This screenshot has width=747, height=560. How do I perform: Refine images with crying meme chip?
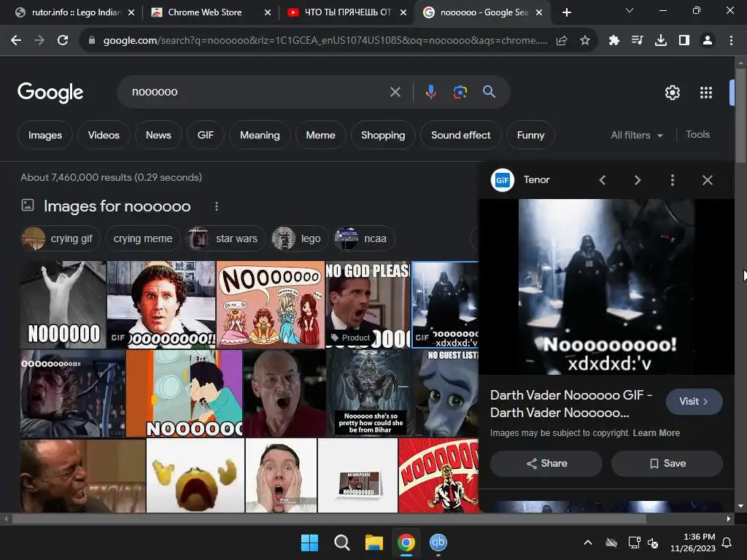pyautogui.click(x=143, y=238)
